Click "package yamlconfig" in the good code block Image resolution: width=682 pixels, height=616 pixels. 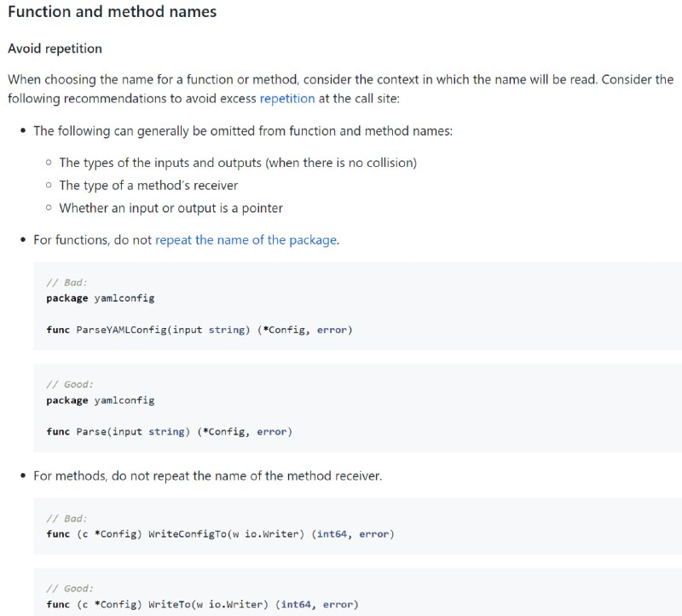pyautogui.click(x=101, y=400)
